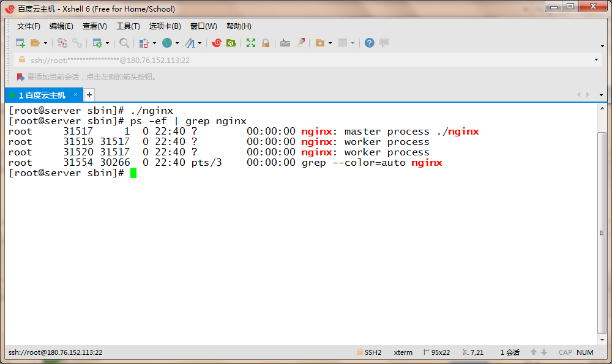Click the layout panes icon
Screen dimensions: 612x364
(343, 43)
